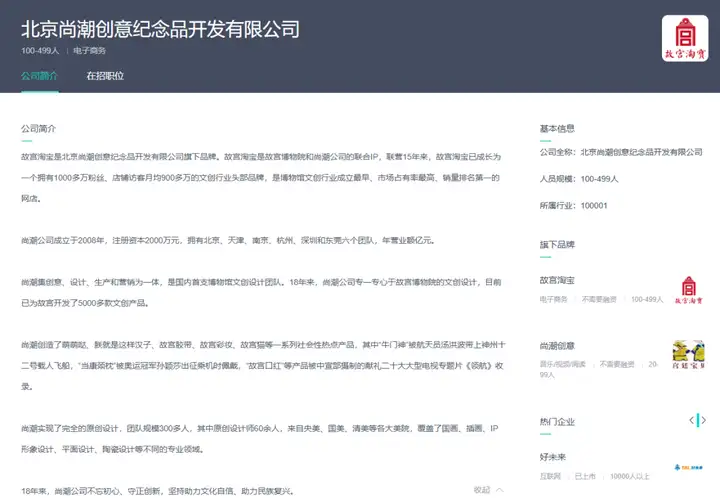Click the paragraph starting 尚潮实现了完全的原创设计
This screenshot has height=498, width=720.
(260, 439)
